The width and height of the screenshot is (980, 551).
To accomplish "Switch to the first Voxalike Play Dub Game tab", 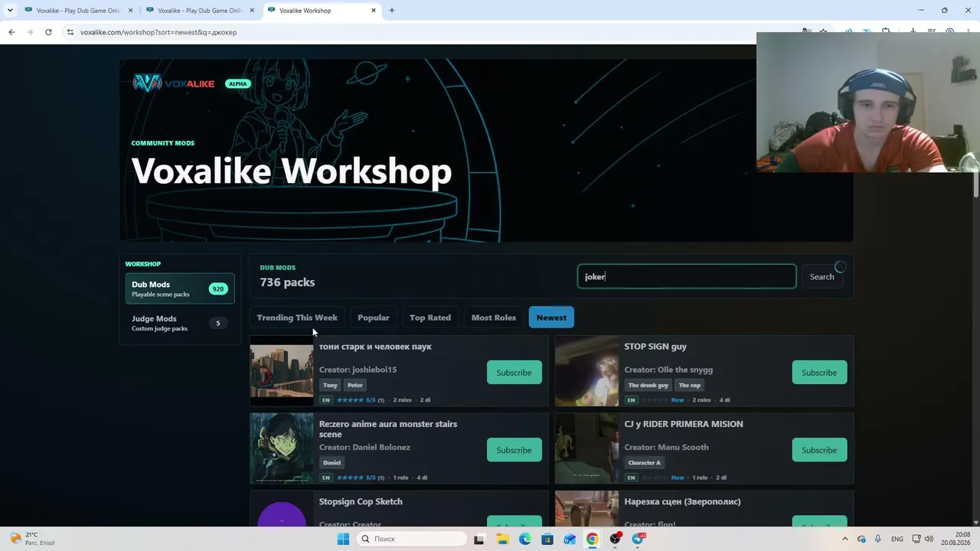I will pyautogui.click(x=78, y=11).
